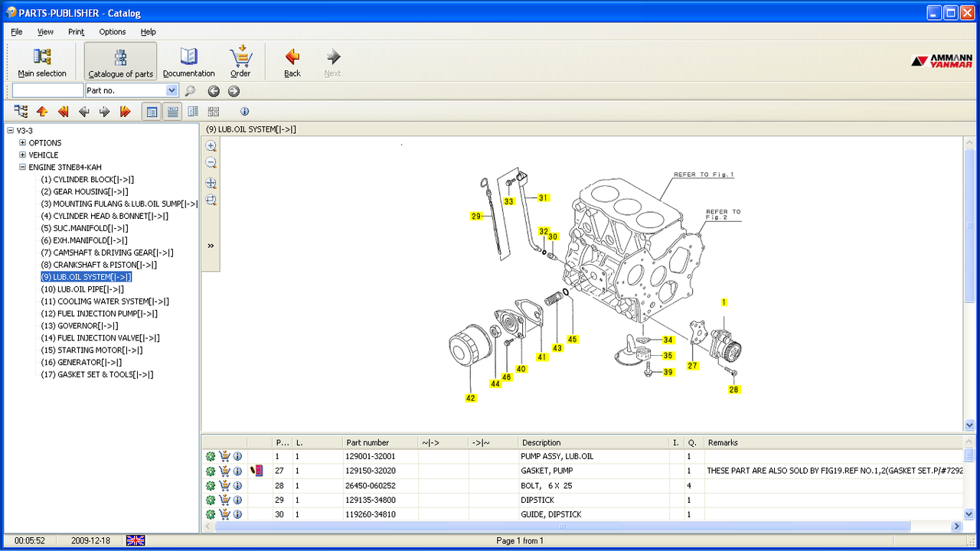This screenshot has width=980, height=551.
Task: Click the parts table horizontal scrollbar
Action: click(563, 527)
